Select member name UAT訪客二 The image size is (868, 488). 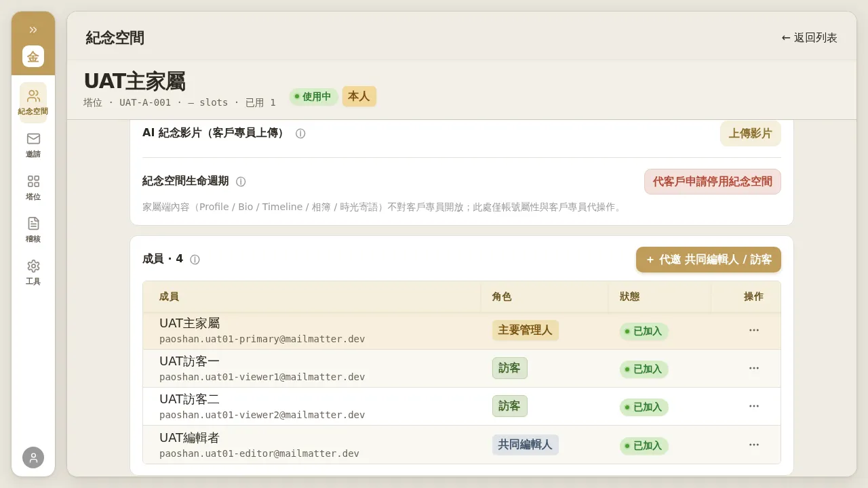190,399
